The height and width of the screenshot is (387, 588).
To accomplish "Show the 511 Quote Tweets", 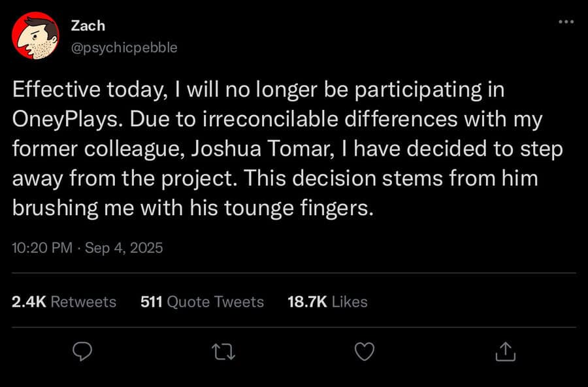I will (x=202, y=302).
